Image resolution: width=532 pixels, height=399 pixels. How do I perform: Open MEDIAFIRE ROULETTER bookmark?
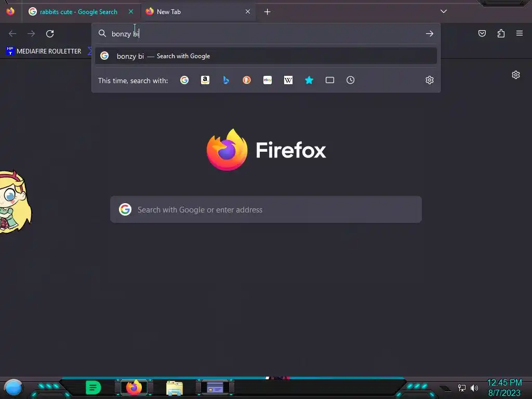point(44,51)
